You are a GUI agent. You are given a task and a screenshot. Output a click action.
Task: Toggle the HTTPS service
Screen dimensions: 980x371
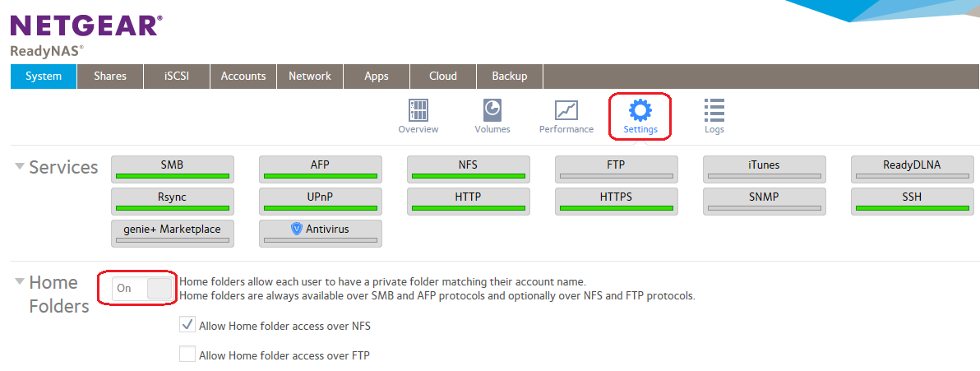(x=617, y=201)
